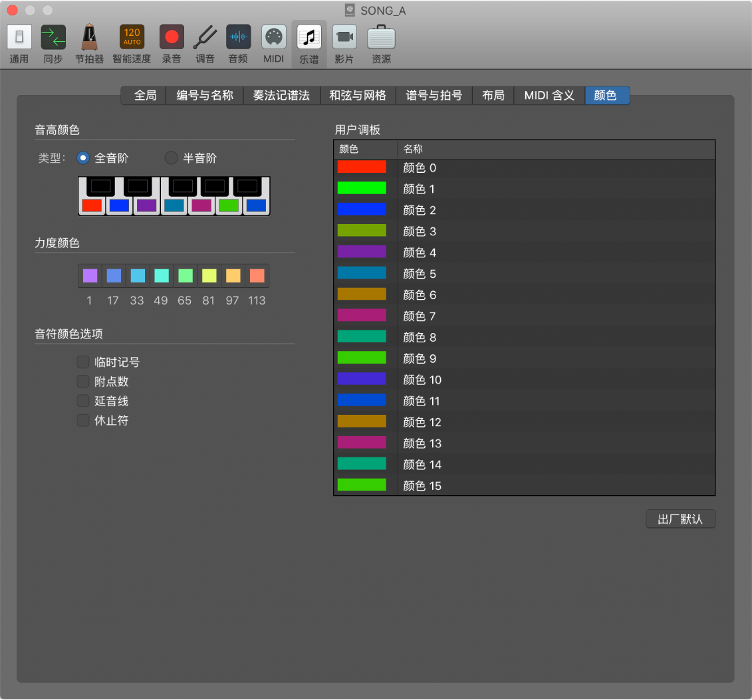Select the 全音阶 radio button
Screen dimensions: 752x700
(x=83, y=158)
